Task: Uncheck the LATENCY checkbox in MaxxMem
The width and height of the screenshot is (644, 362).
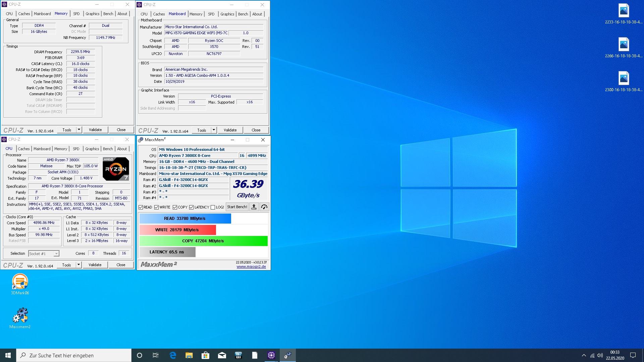Action: (x=192, y=207)
